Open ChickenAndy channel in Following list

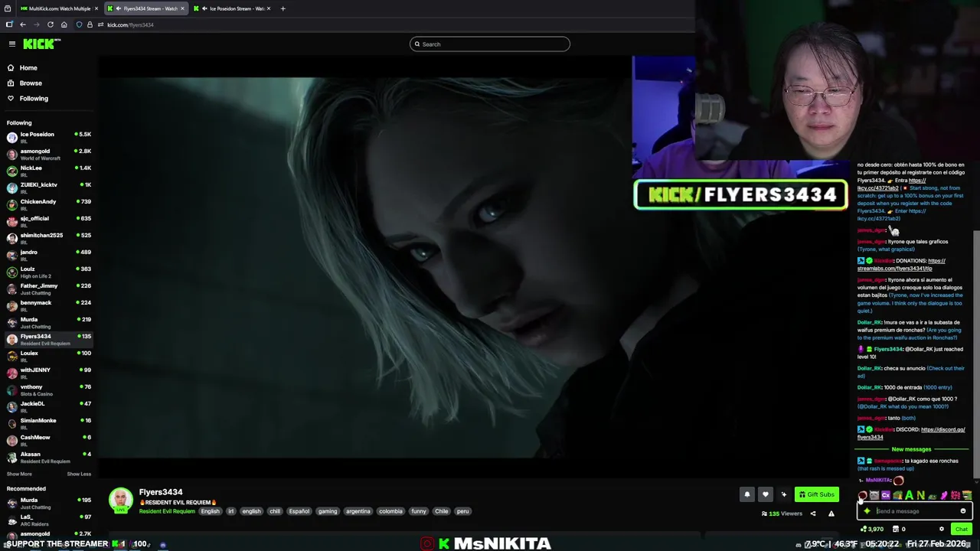(x=47, y=204)
